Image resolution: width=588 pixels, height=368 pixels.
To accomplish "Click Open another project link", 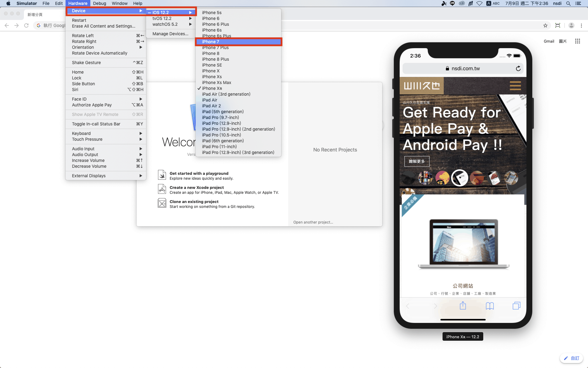I will (313, 222).
